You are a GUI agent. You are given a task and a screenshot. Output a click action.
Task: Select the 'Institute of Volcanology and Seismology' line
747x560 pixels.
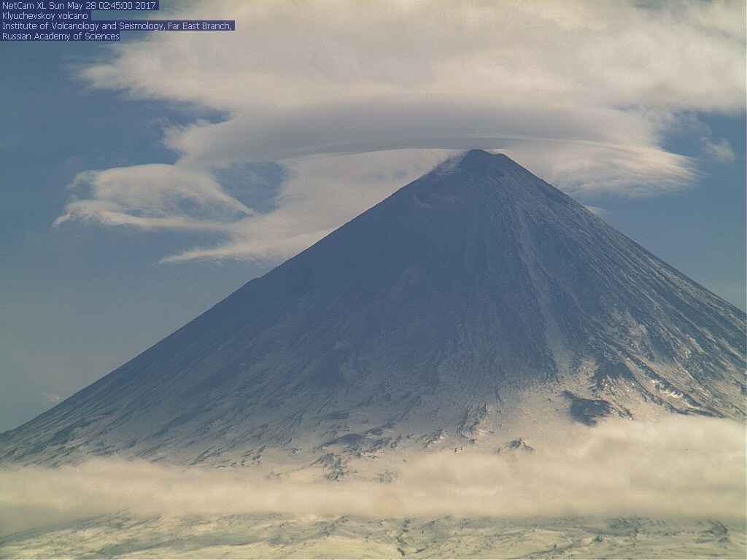(117, 26)
